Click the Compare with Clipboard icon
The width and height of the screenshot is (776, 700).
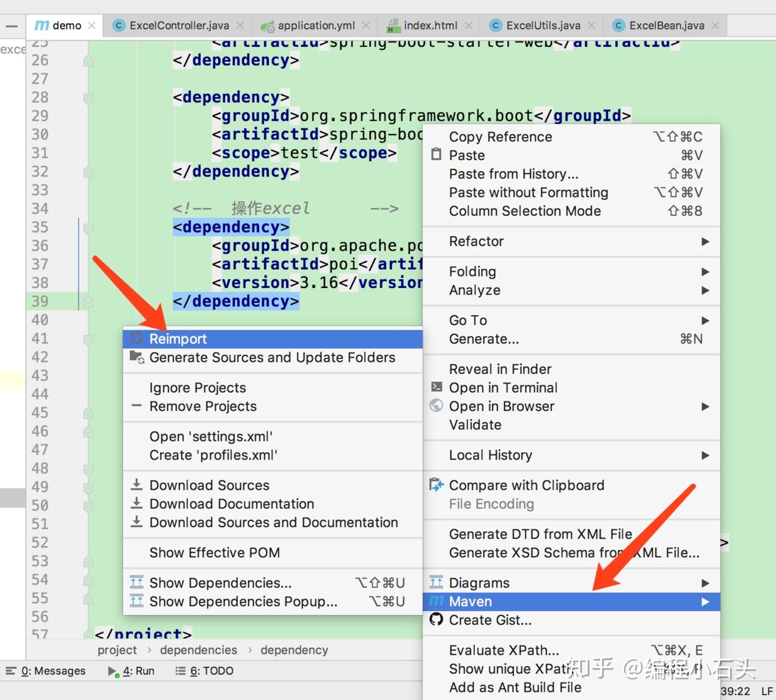pos(436,485)
